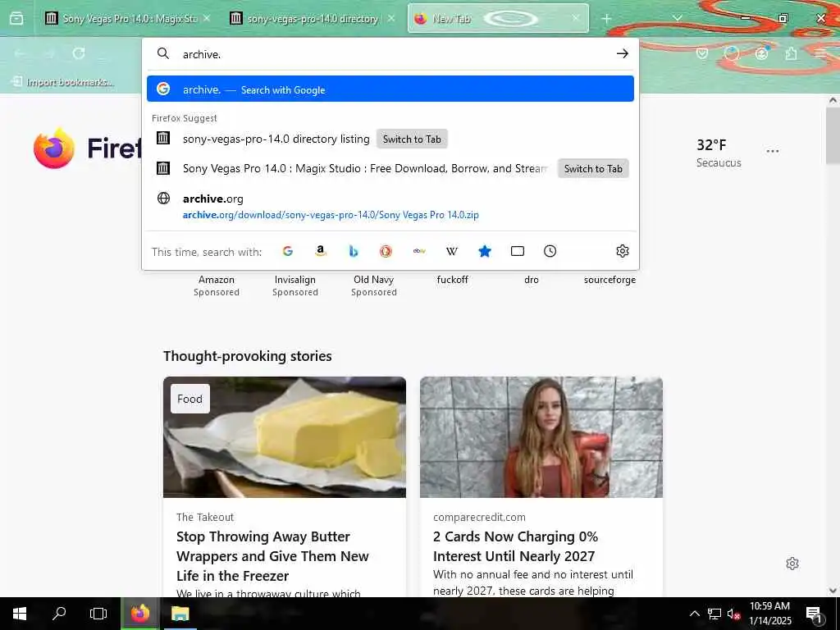Viewport: 840px width, 630px height.
Task: Search this time with eBay icon
Action: coord(419,251)
